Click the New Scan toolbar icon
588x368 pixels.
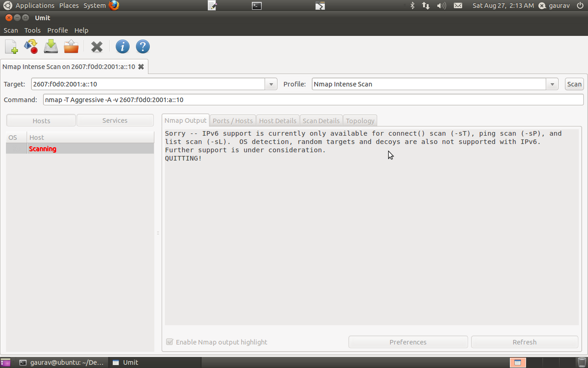point(11,46)
